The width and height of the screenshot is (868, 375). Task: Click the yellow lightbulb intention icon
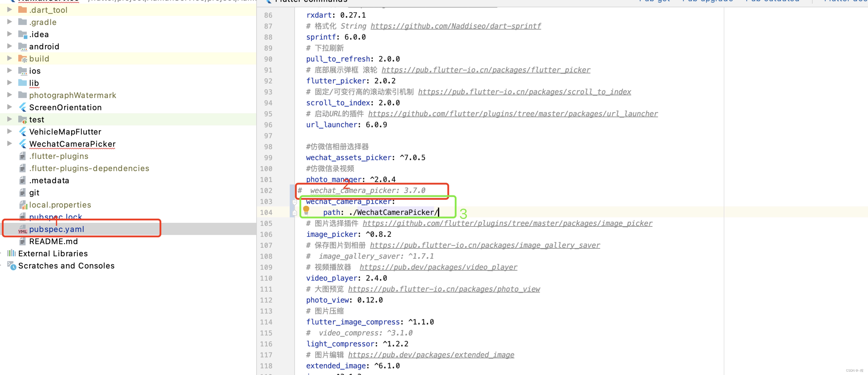pos(306,210)
